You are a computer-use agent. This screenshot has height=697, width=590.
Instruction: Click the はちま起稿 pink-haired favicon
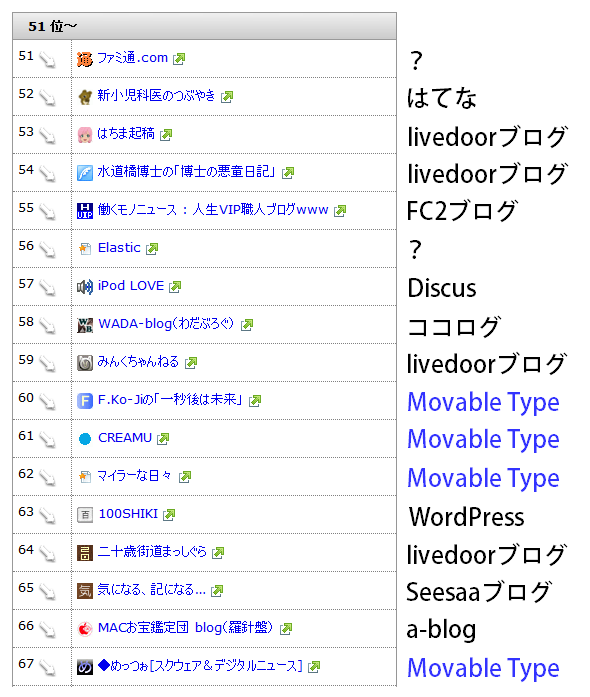[85, 135]
